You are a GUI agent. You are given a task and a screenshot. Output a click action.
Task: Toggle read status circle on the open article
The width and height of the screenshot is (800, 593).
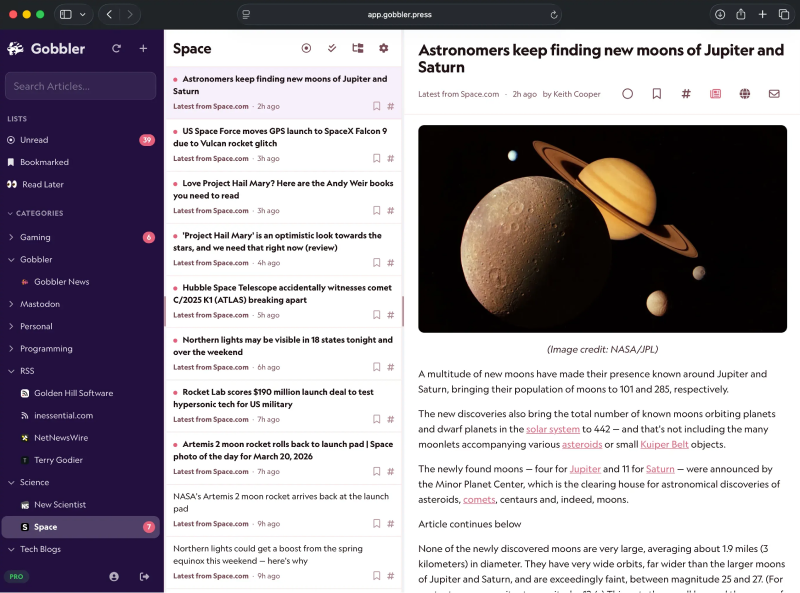pyautogui.click(x=628, y=94)
